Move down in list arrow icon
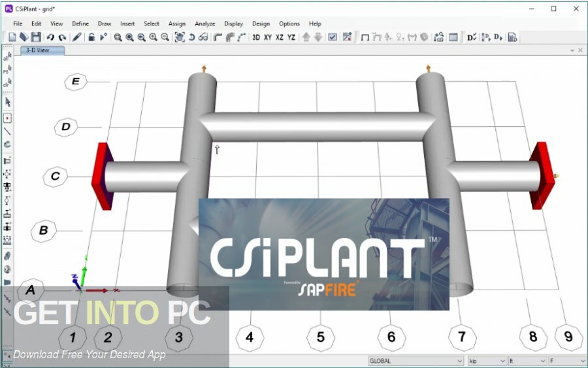Viewport: 588px width, 368px height. pos(318,37)
